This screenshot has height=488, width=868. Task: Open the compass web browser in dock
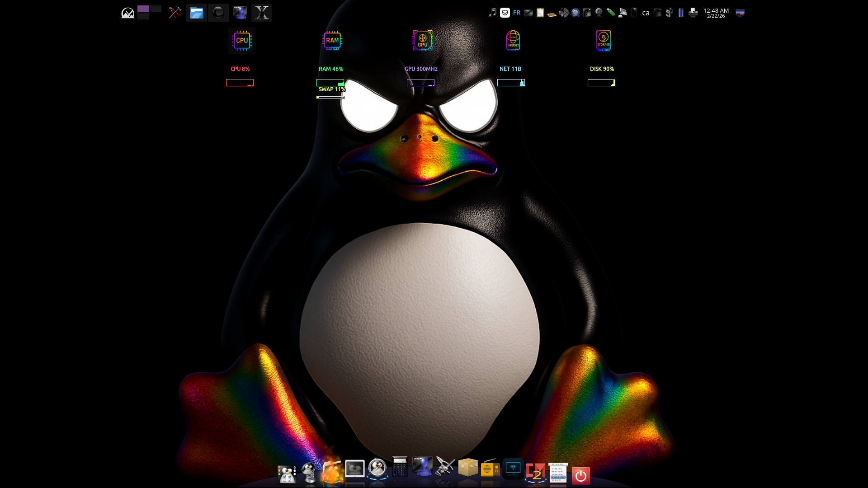(x=377, y=468)
